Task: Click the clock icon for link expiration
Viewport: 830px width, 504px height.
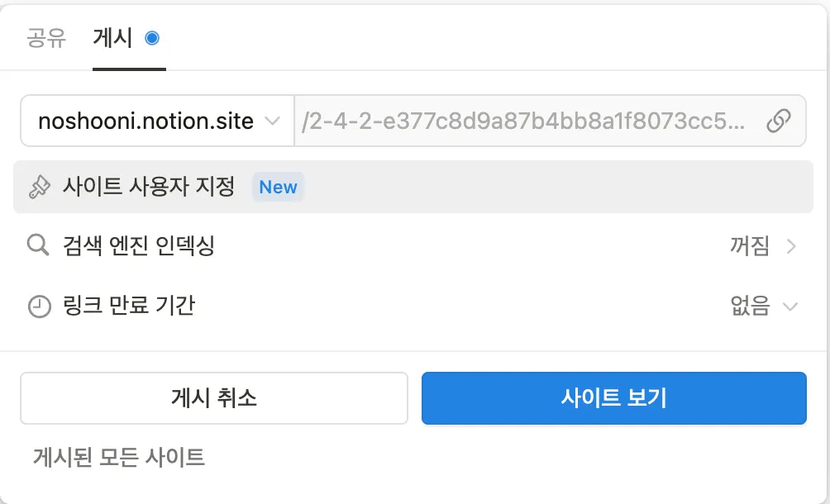Action: [x=39, y=307]
